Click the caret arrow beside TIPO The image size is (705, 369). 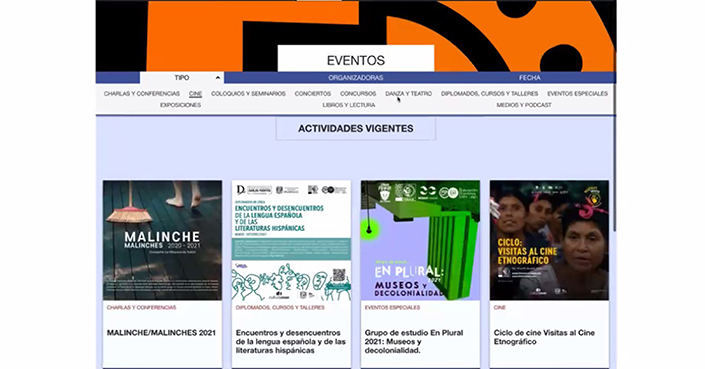(x=218, y=78)
